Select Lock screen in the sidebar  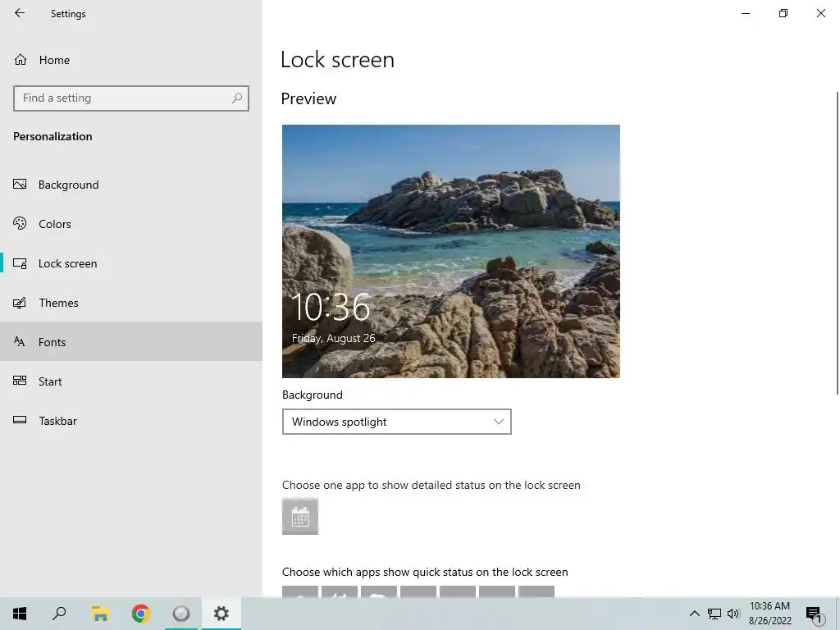tap(131, 263)
